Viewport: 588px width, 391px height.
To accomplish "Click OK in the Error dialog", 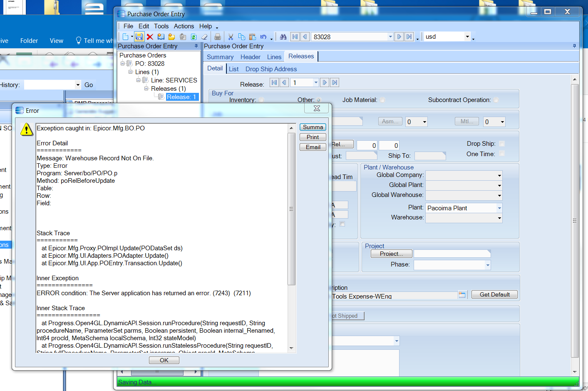I will pyautogui.click(x=164, y=360).
